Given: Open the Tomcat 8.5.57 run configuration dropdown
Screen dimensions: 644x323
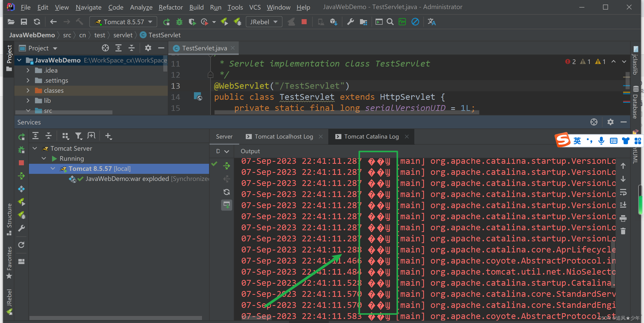Looking at the screenshot, I should click(x=123, y=22).
